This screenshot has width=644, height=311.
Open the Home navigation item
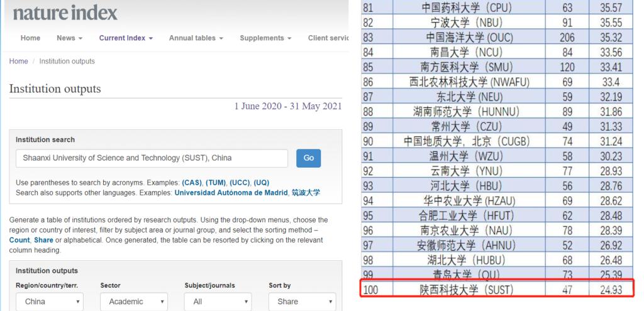30,38
